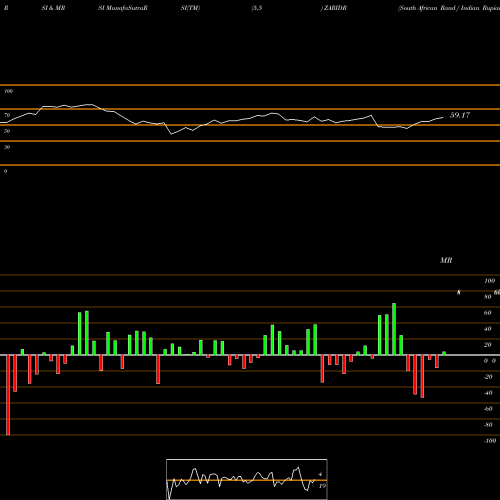Screen dimensions: 500x500
Task: Click the -80 label on MR axis
Action: 488,425
